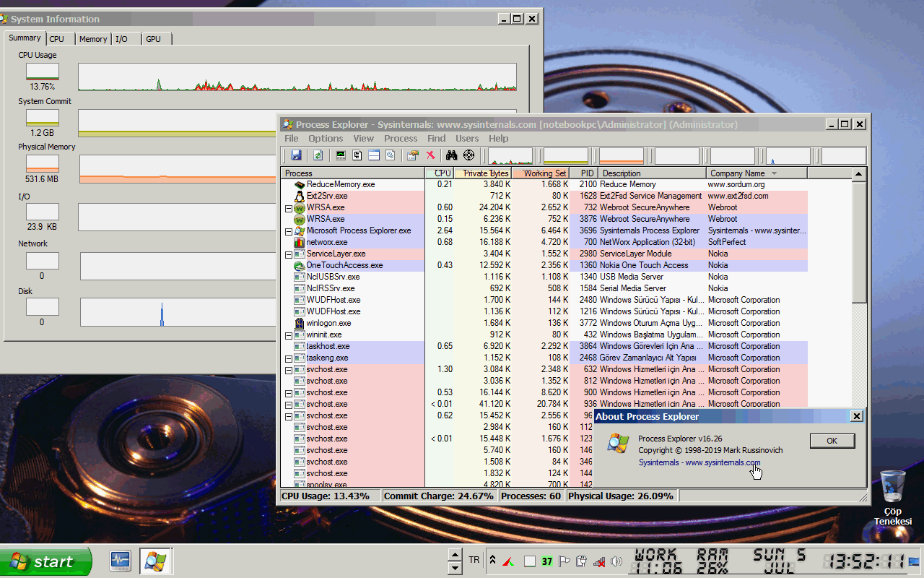924x578 pixels.
Task: Sort by the Private Bytes column header
Action: click(x=482, y=173)
